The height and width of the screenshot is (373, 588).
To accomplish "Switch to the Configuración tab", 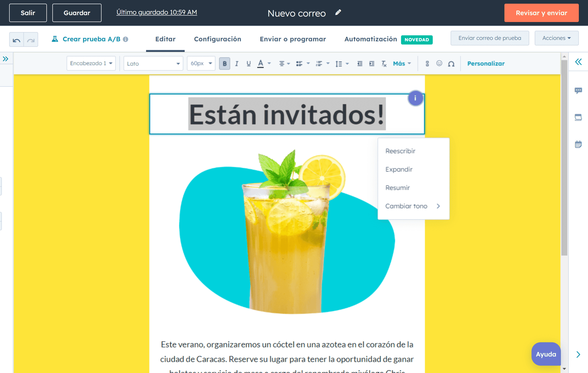I will 217,39.
